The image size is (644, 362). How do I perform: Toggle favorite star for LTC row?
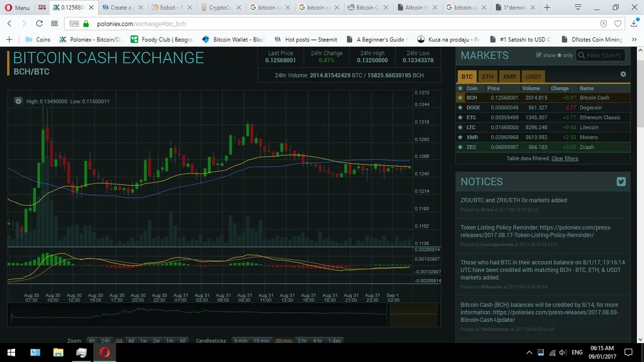pyautogui.click(x=460, y=127)
